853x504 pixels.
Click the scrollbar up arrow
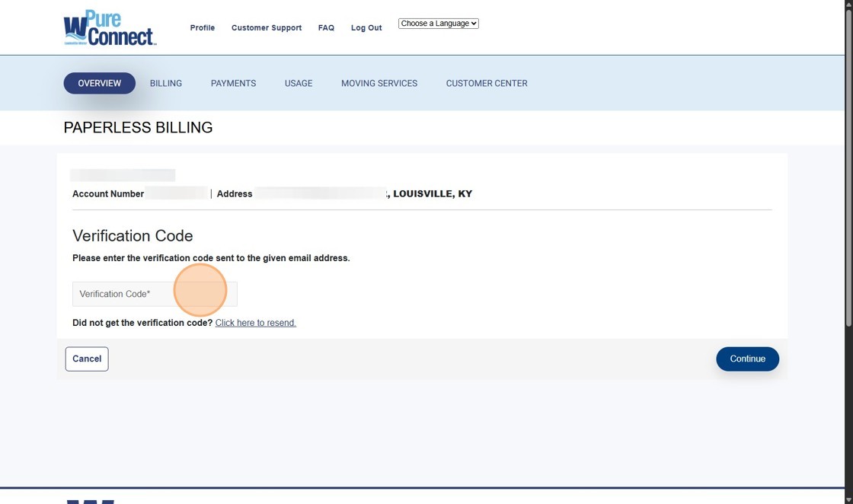848,5
